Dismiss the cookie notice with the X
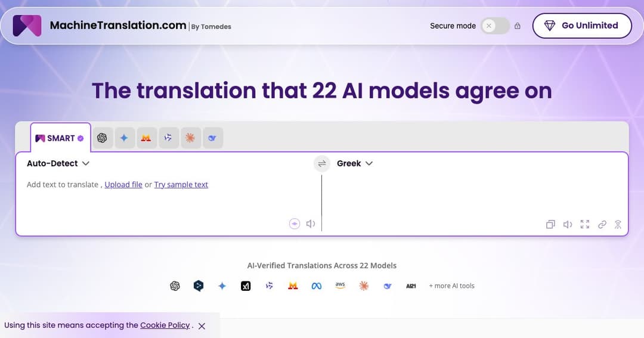 point(202,326)
